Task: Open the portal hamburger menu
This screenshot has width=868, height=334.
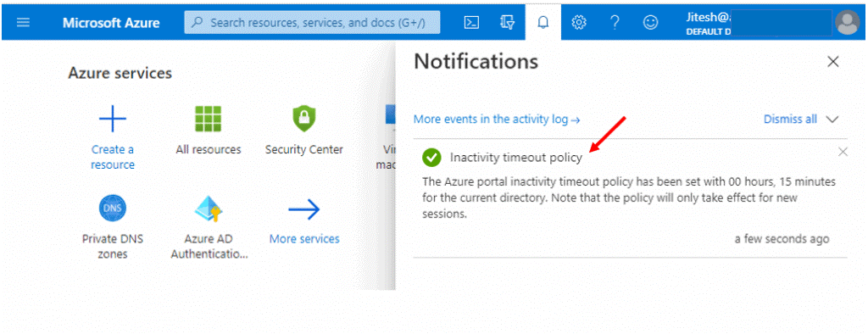Action: [x=23, y=23]
